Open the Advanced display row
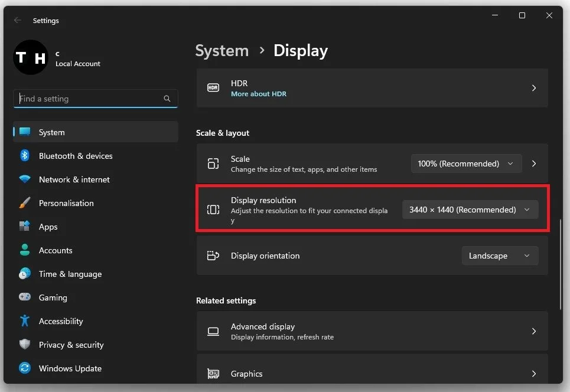570x392 pixels. [x=372, y=331]
